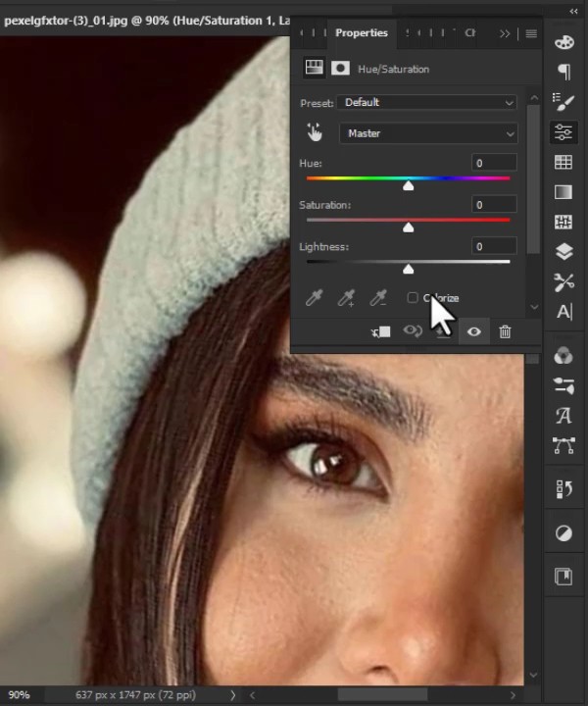Delete the adjustment layer with trash icon

tap(505, 331)
